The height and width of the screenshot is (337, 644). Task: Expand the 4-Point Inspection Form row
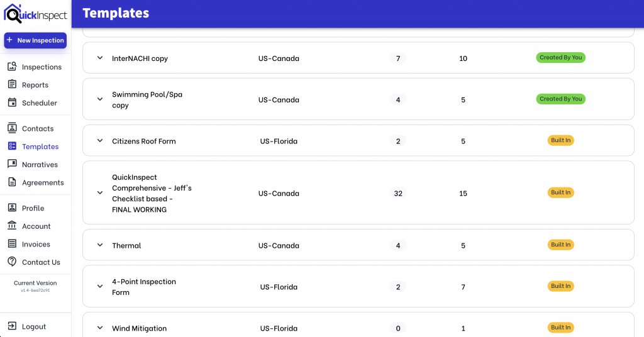pos(99,286)
